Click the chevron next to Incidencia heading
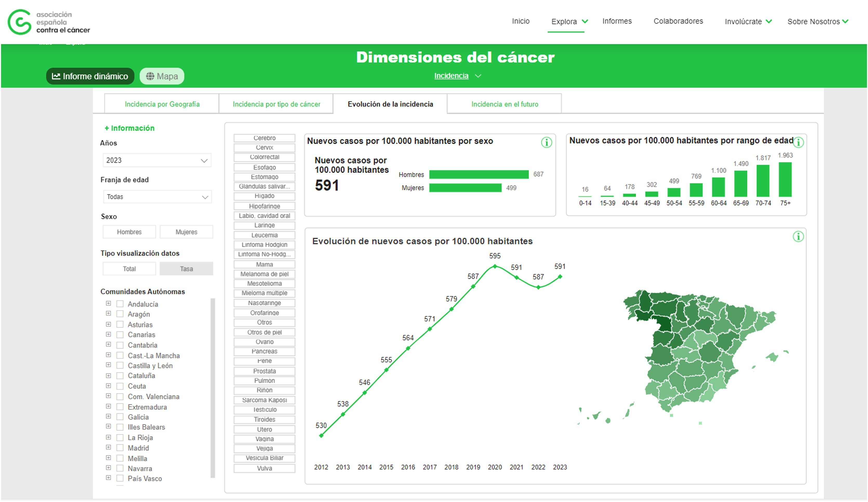 [478, 76]
